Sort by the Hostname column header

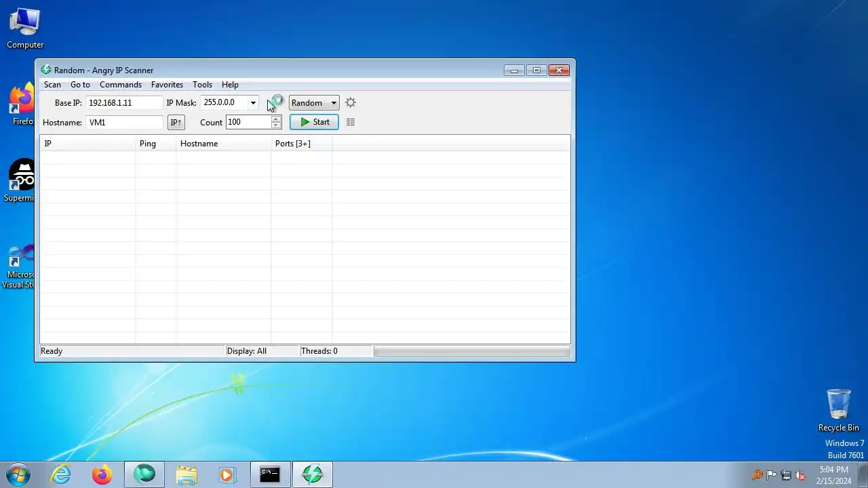coord(223,144)
